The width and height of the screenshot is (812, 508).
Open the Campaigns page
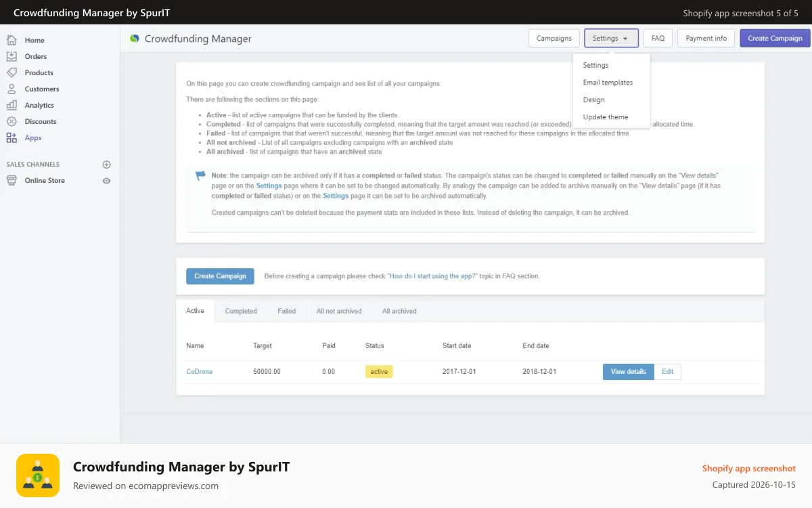pyautogui.click(x=554, y=39)
